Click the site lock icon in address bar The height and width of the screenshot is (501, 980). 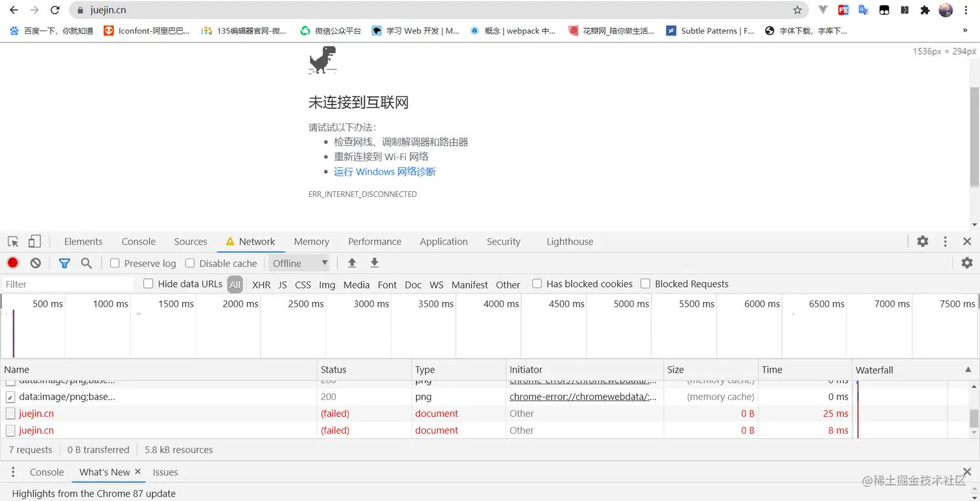tap(80, 10)
